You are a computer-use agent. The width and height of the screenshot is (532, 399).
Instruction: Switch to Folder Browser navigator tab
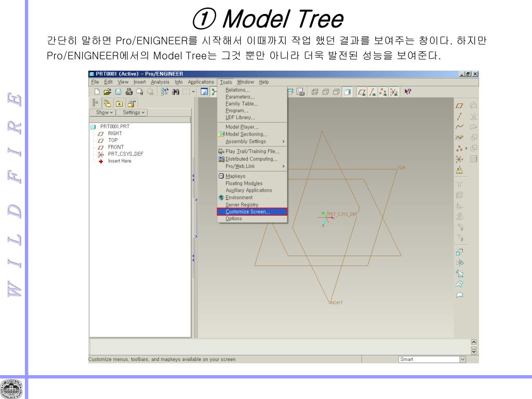[x=107, y=103]
